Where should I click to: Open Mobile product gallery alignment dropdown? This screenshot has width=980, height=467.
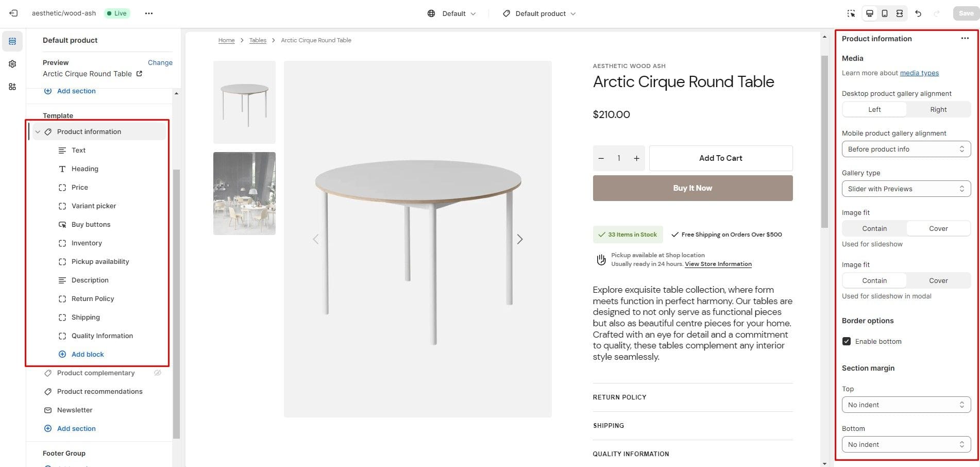pyautogui.click(x=906, y=149)
